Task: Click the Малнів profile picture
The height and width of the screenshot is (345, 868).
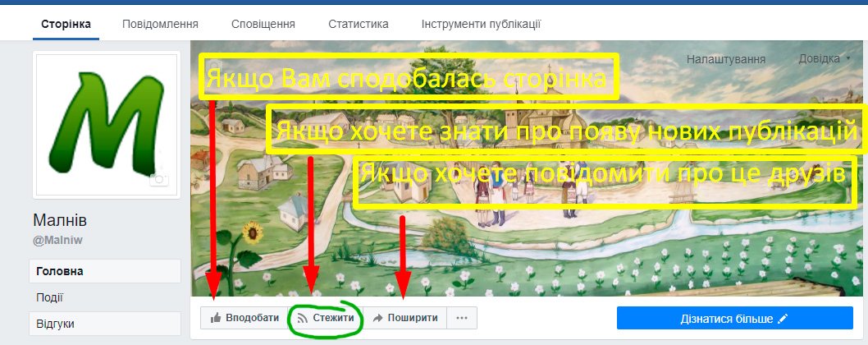Action: tap(106, 125)
